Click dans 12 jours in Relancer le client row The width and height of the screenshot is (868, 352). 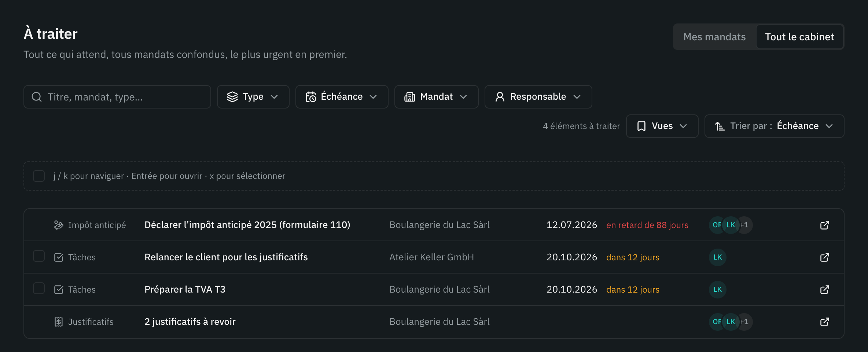coord(633,257)
